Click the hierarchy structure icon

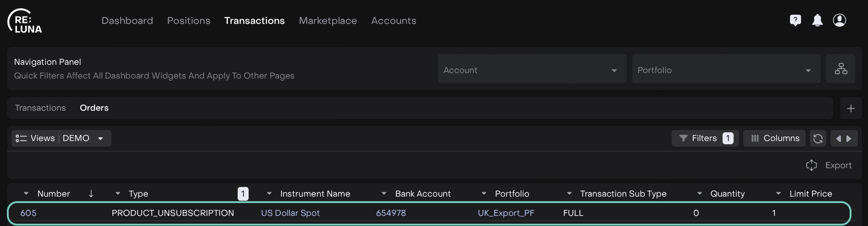tap(840, 69)
